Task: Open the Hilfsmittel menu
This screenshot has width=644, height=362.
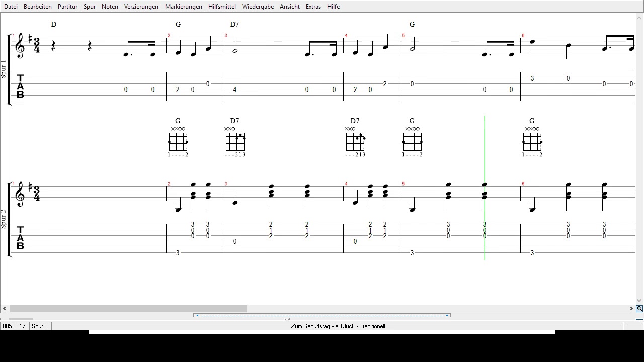Action: (x=222, y=7)
